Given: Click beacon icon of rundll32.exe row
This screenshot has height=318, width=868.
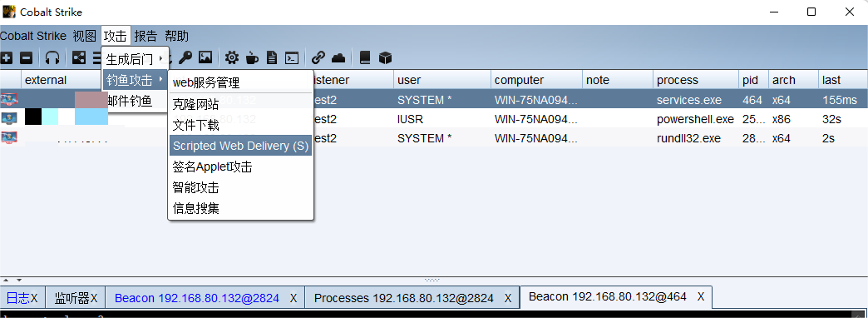Looking at the screenshot, I should point(9,137).
